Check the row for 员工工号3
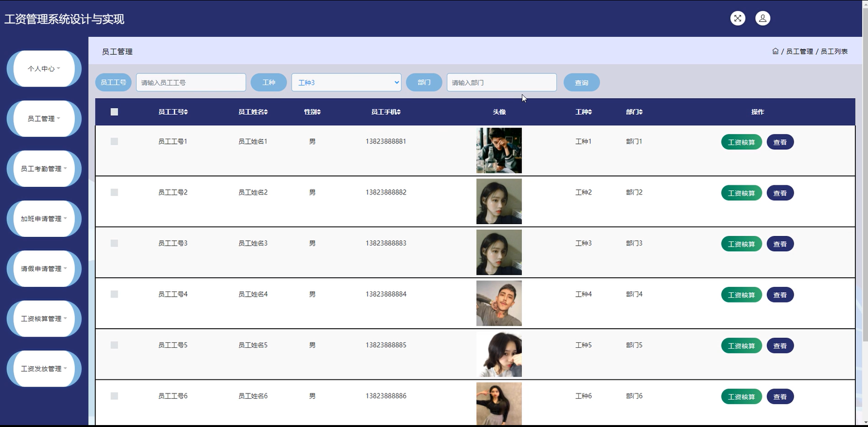This screenshot has width=868, height=427. click(114, 243)
